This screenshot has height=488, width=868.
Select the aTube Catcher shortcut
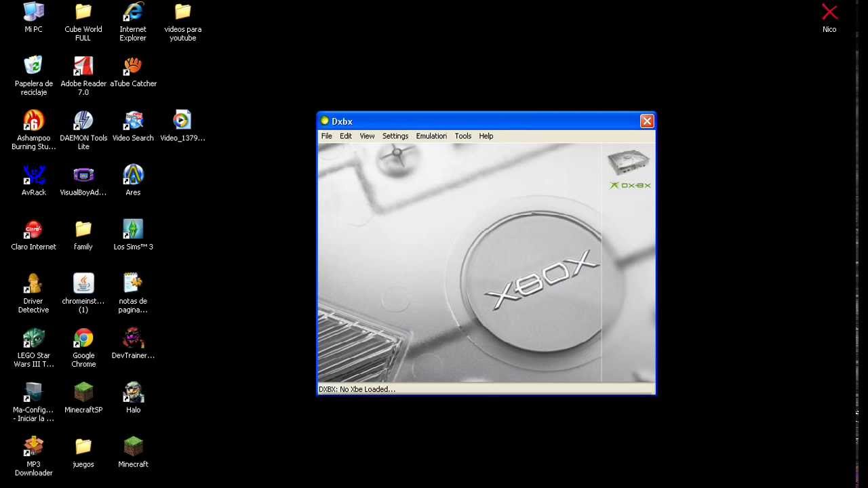133,72
